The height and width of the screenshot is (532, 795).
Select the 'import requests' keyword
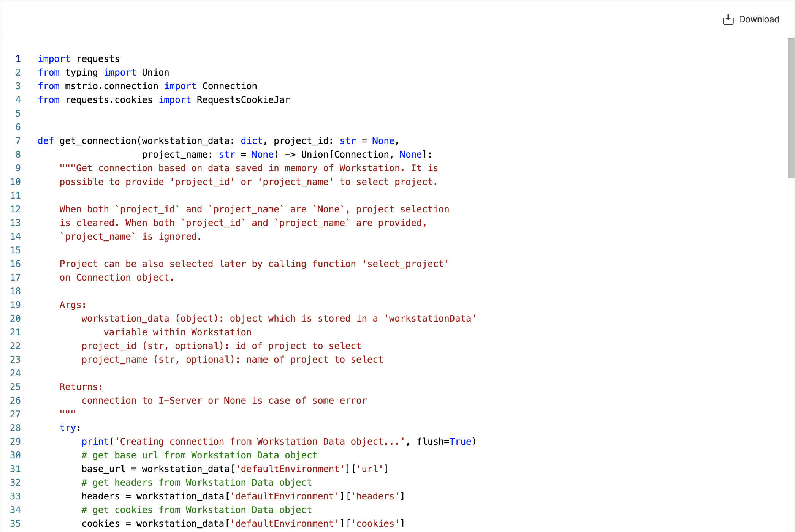(78, 58)
